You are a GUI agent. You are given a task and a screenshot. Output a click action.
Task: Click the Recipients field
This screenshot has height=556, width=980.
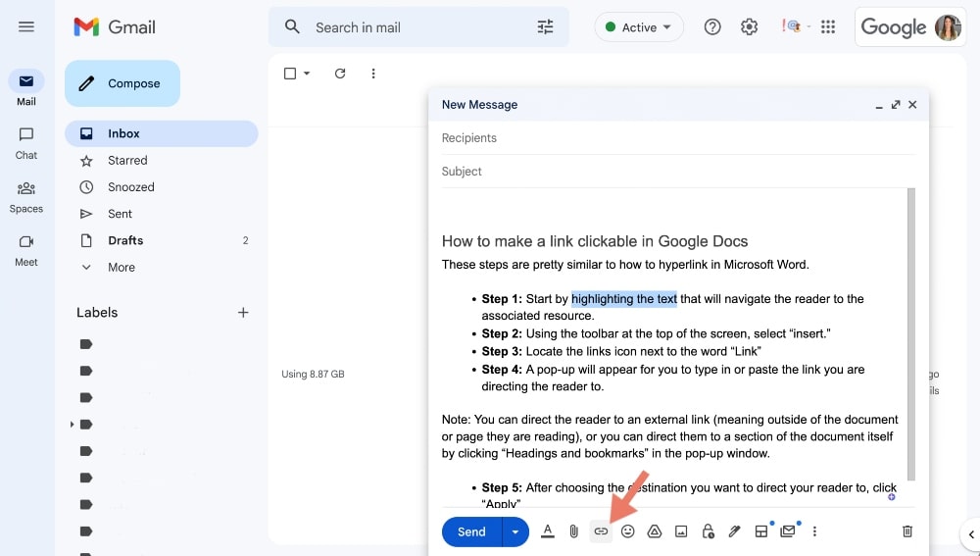click(x=676, y=138)
